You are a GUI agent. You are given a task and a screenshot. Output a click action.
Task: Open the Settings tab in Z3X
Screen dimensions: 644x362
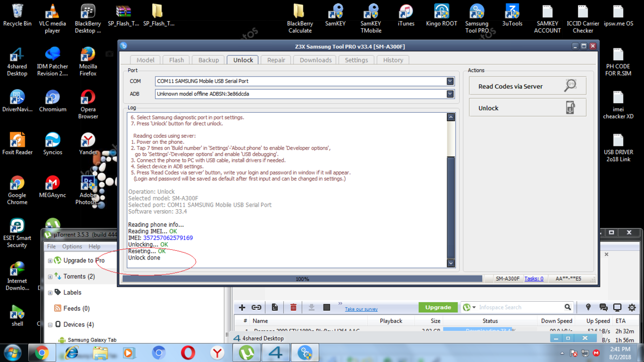[x=357, y=60]
